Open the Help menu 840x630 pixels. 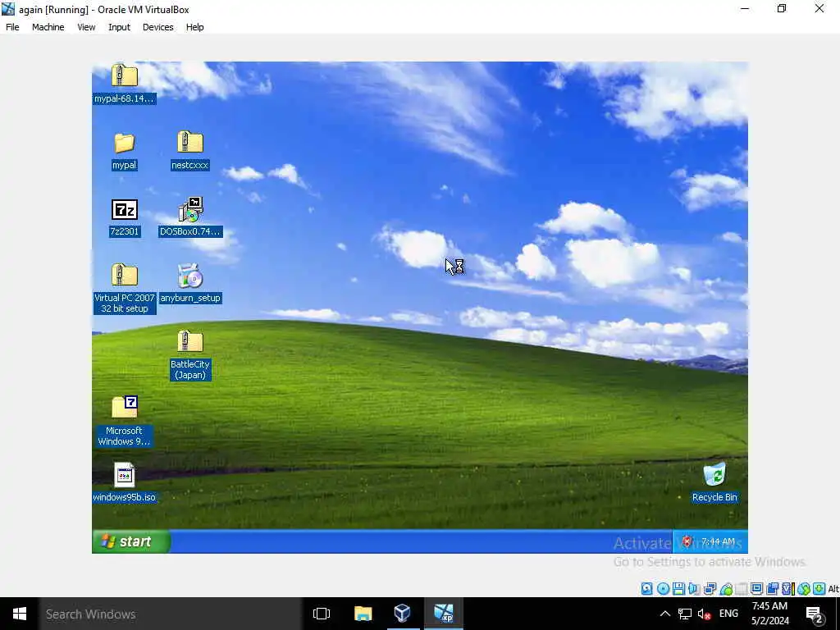coord(194,27)
